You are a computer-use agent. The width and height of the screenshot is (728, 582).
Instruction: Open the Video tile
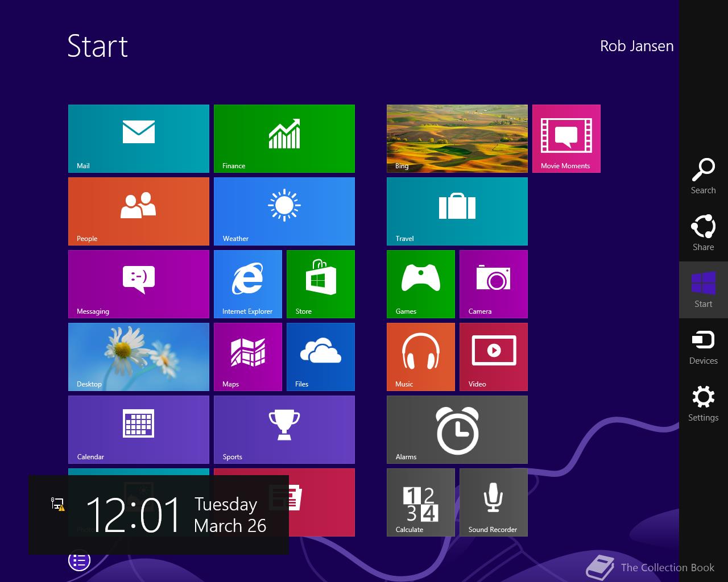click(494, 357)
